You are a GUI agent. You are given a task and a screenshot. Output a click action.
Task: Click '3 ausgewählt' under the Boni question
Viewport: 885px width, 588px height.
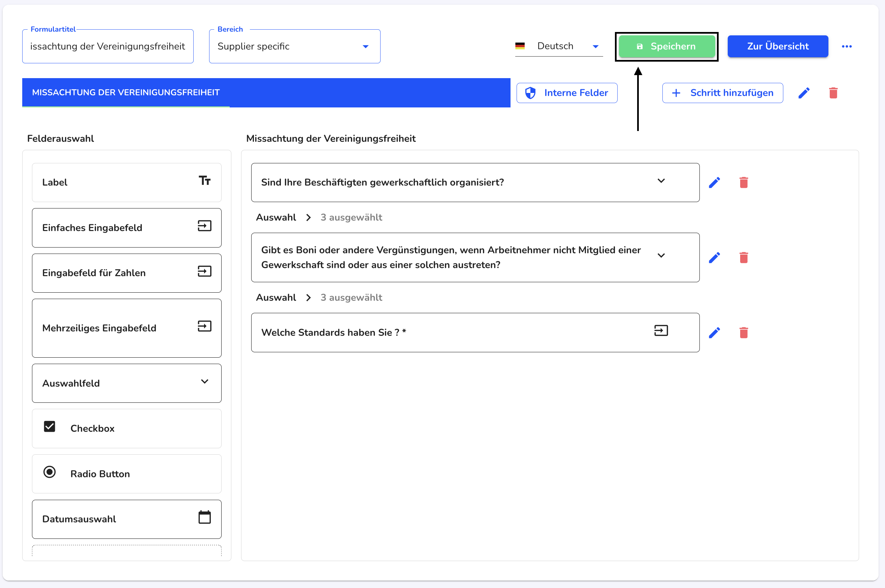click(x=351, y=298)
